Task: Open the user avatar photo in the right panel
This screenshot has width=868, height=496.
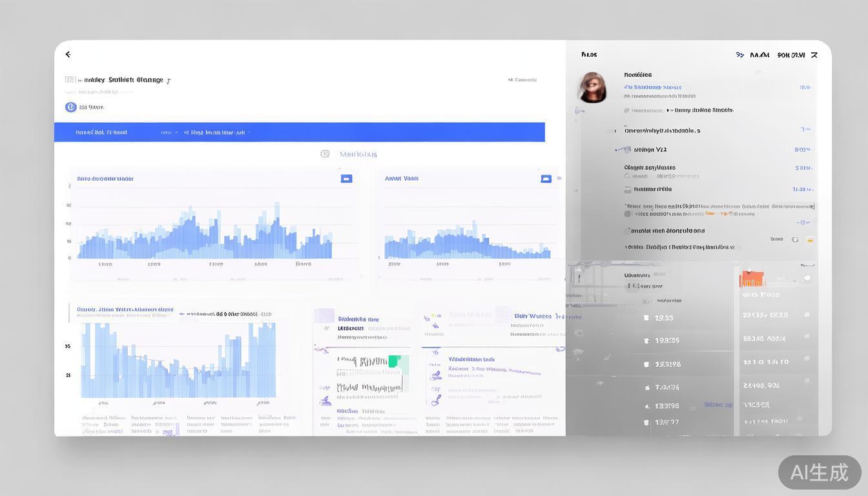Action: click(x=592, y=87)
